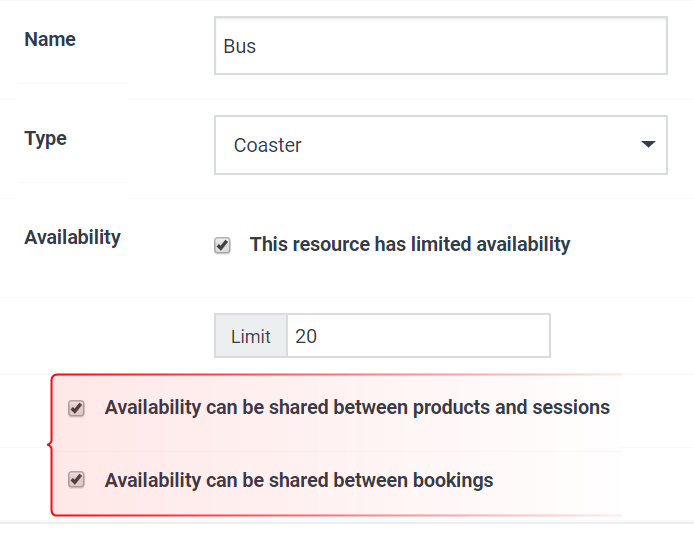Click "This resource has limited availability" label text

(410, 244)
